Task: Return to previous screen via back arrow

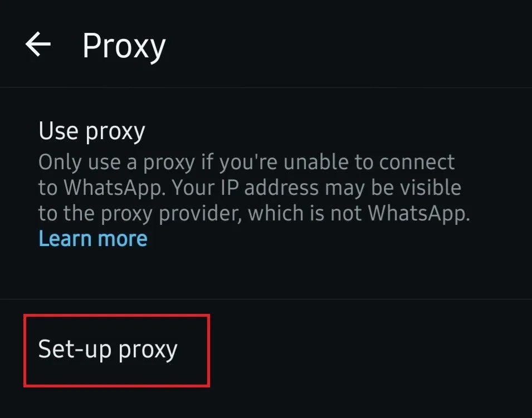Action: 38,44
